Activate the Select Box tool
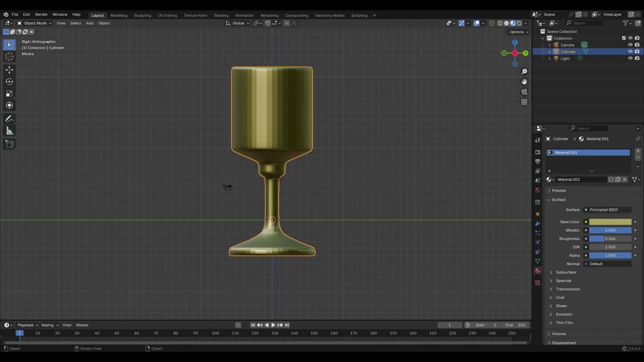Screen dimensions: 644x362 (x=9, y=44)
